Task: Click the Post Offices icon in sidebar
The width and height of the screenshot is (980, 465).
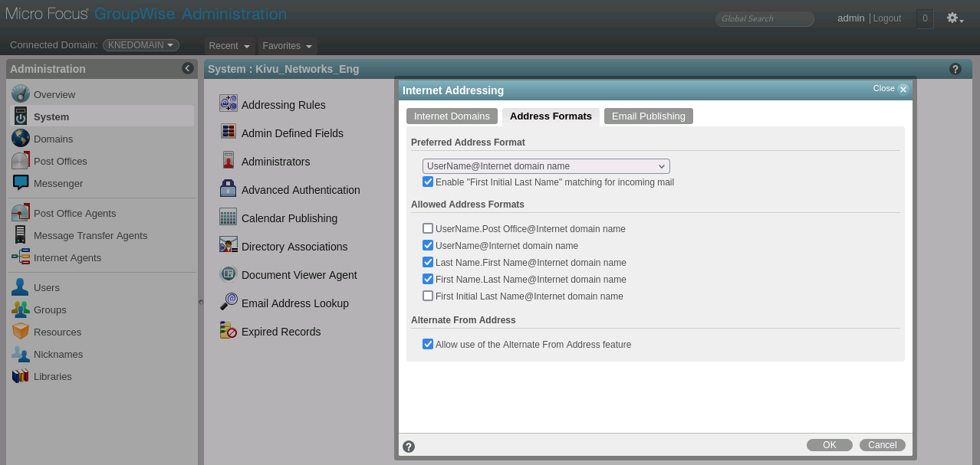Action: point(21,161)
